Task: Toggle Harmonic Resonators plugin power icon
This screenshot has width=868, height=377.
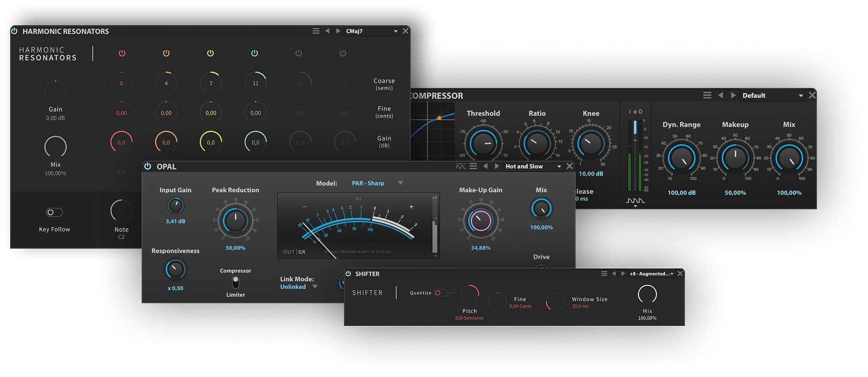Action: pyautogui.click(x=14, y=31)
